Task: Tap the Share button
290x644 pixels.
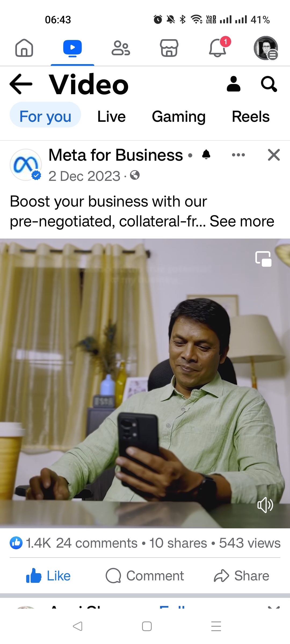Action: 241,576
